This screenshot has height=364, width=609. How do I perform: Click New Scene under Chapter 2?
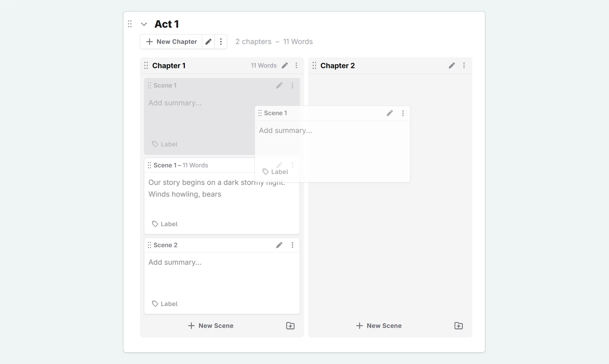coord(379,326)
